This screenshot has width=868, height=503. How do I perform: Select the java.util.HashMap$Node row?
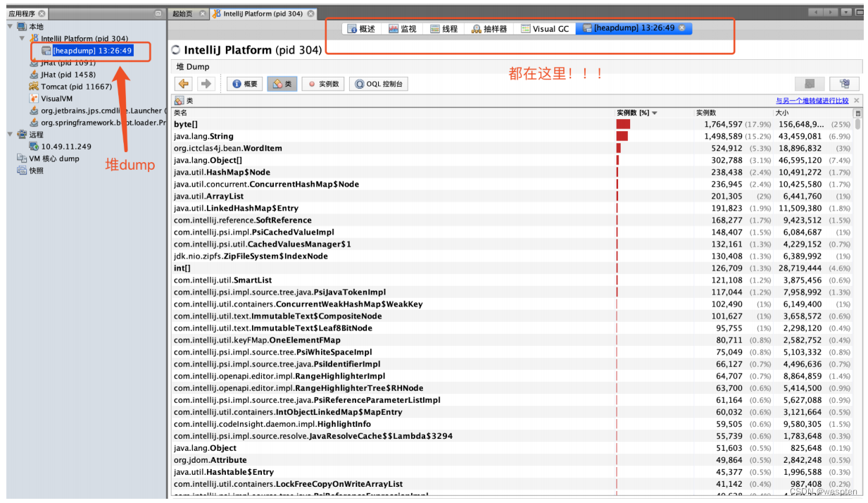tap(512, 172)
